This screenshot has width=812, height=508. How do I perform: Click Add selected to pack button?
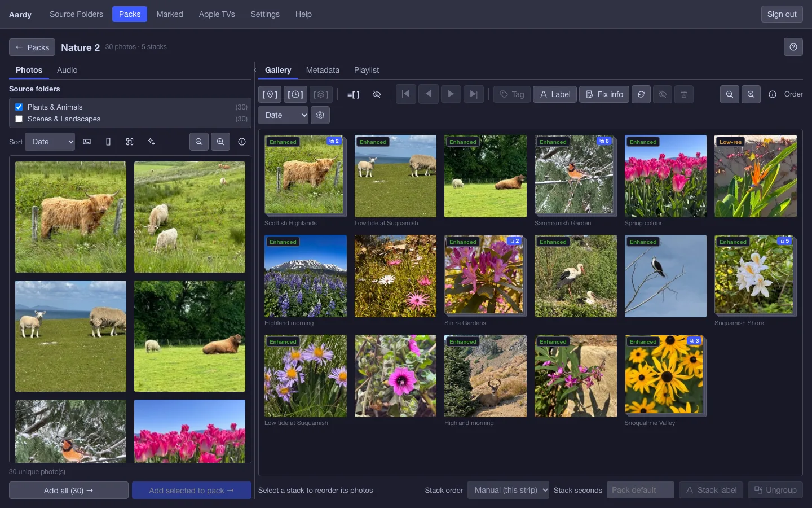tap(192, 491)
